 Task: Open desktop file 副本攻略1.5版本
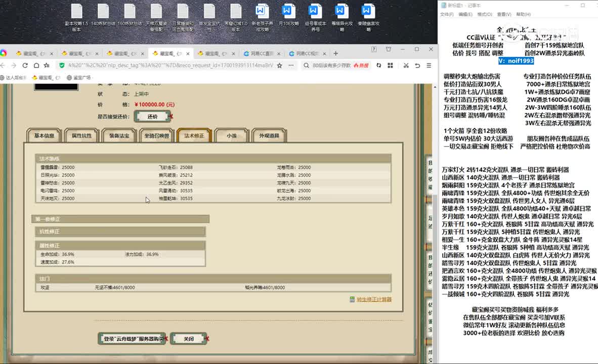(x=76, y=18)
